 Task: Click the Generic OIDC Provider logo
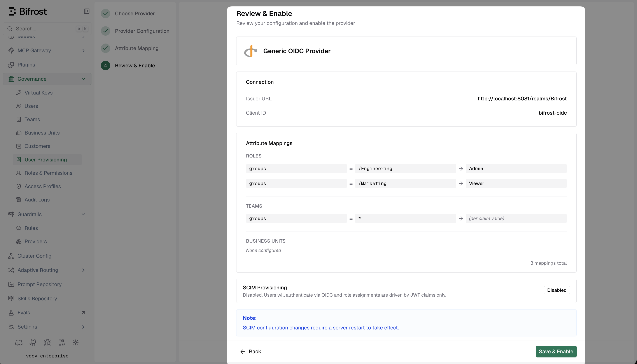(x=250, y=51)
